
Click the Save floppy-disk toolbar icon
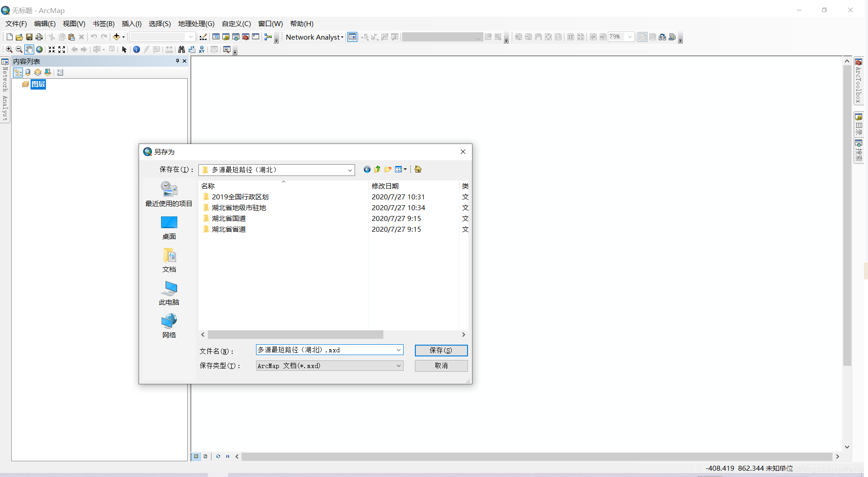(29, 37)
